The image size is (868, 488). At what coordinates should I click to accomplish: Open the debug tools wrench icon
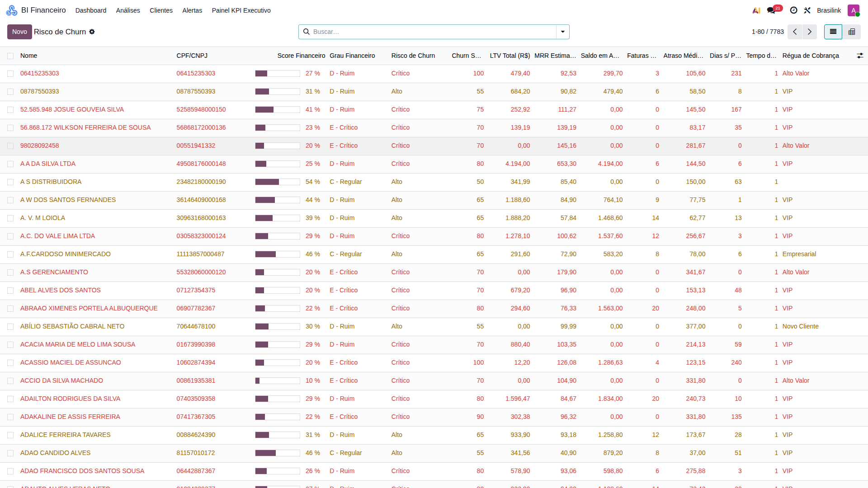pyautogui.click(x=807, y=10)
